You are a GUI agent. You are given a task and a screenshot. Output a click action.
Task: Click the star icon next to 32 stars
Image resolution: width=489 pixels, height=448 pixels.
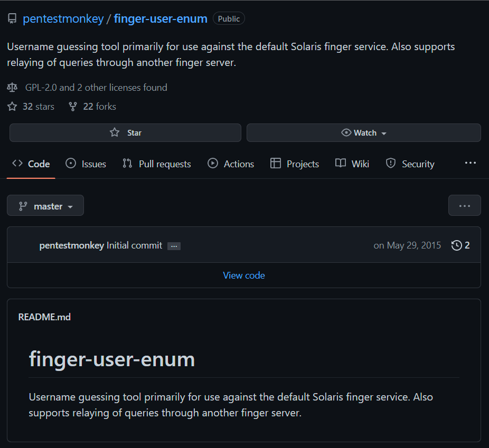click(12, 107)
